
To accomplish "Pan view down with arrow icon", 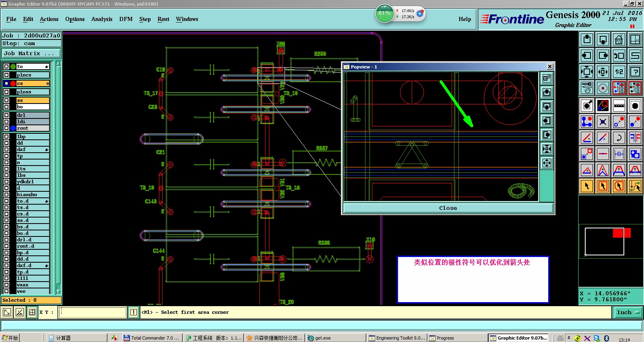I will (x=603, y=39).
